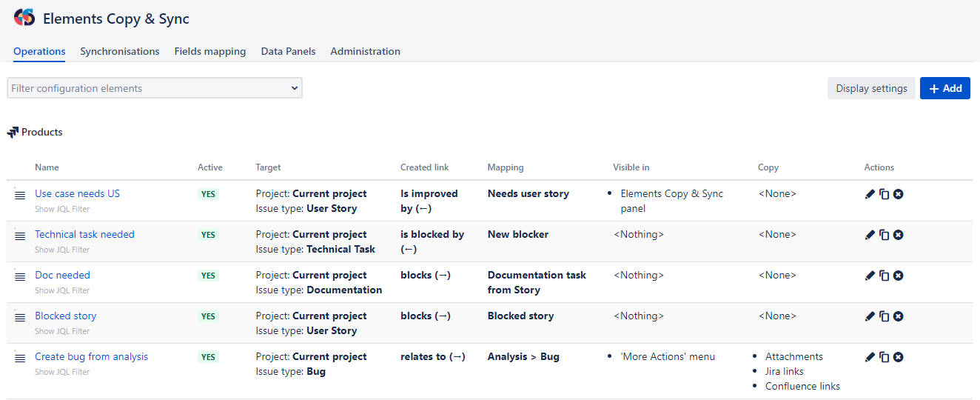Grab drag handle of Doc needed row
980x400 pixels.
tap(20, 276)
